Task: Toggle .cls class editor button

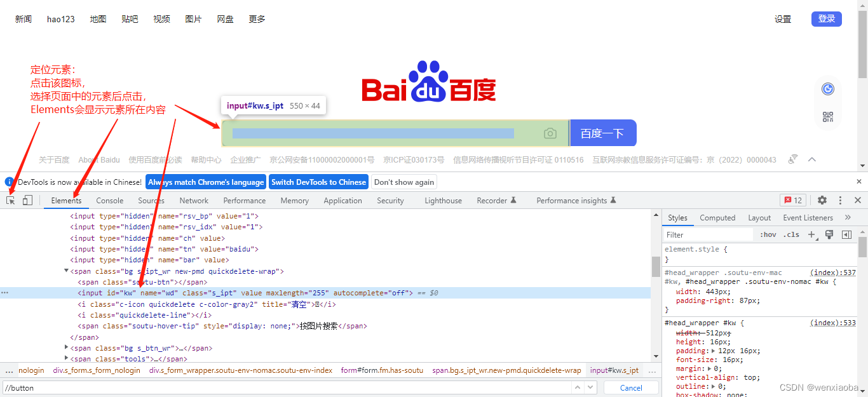Action: click(792, 235)
